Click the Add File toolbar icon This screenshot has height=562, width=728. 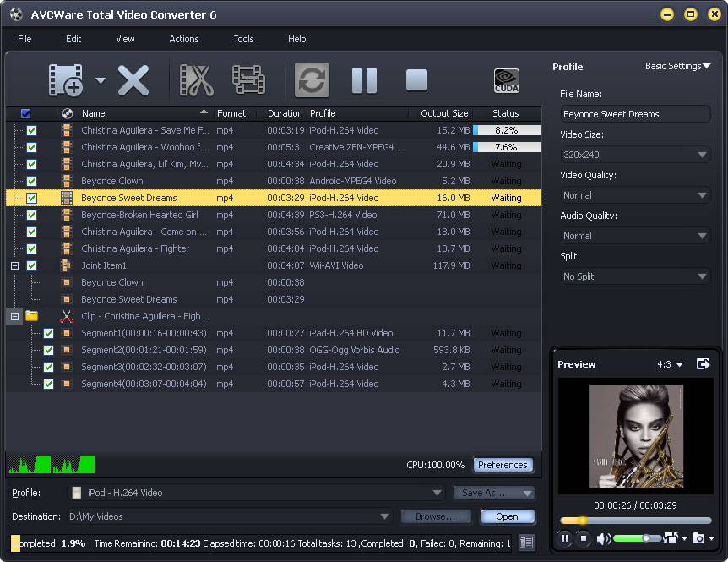[x=66, y=80]
